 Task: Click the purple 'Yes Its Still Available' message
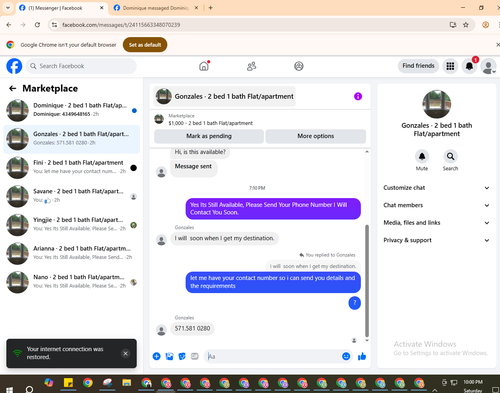tap(273, 209)
